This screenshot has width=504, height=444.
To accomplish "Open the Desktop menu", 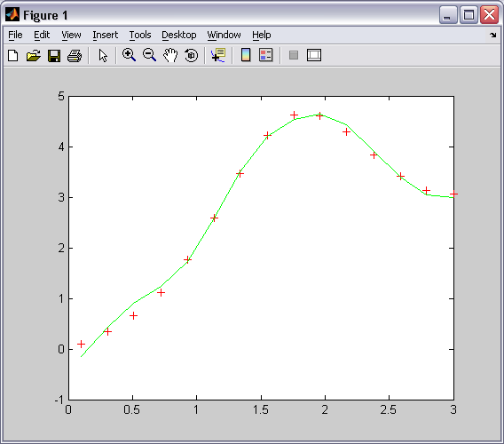I will [x=179, y=35].
